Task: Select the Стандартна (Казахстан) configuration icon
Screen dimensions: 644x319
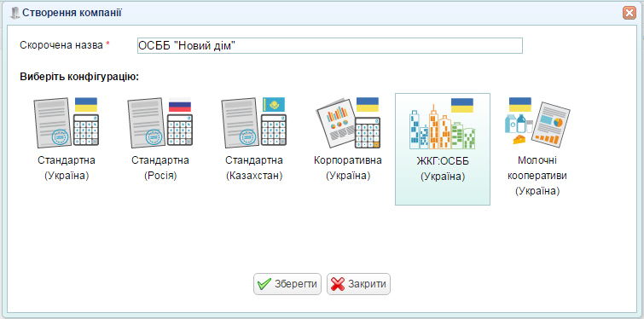Action: (x=254, y=123)
